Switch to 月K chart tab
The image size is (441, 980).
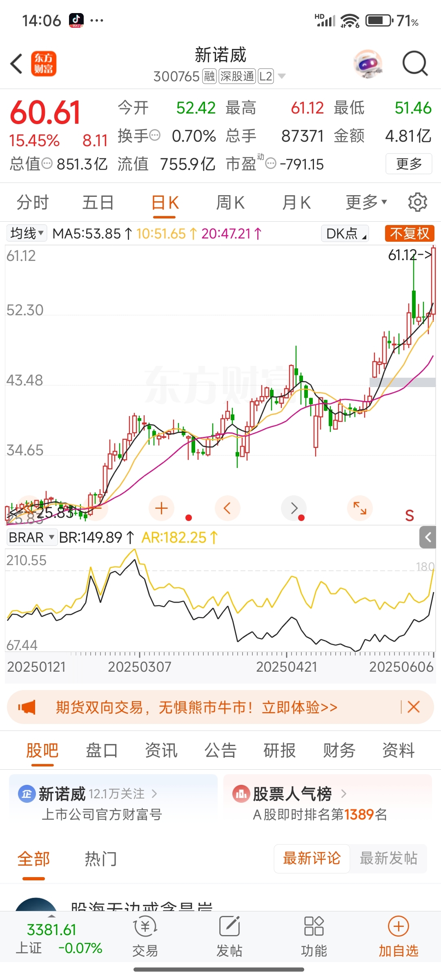296,203
